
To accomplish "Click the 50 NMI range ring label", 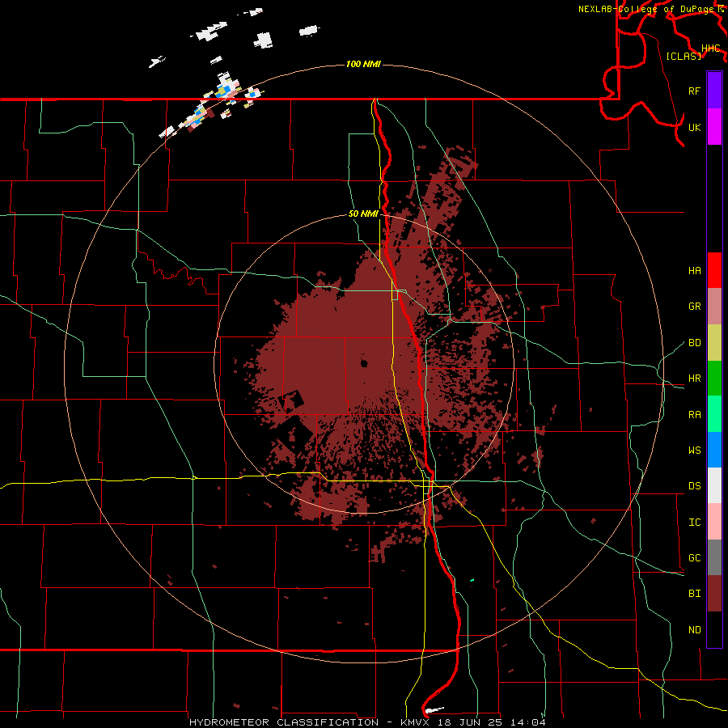I will pos(363,214).
